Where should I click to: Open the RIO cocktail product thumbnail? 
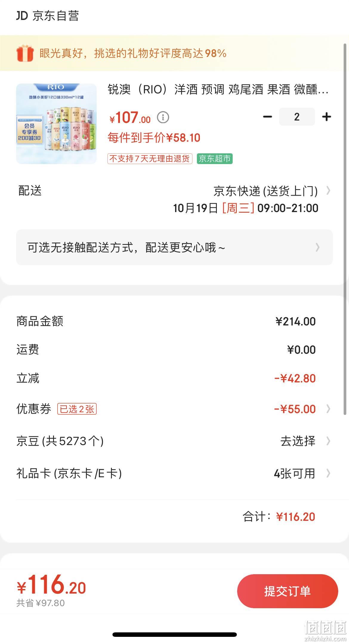[56, 124]
